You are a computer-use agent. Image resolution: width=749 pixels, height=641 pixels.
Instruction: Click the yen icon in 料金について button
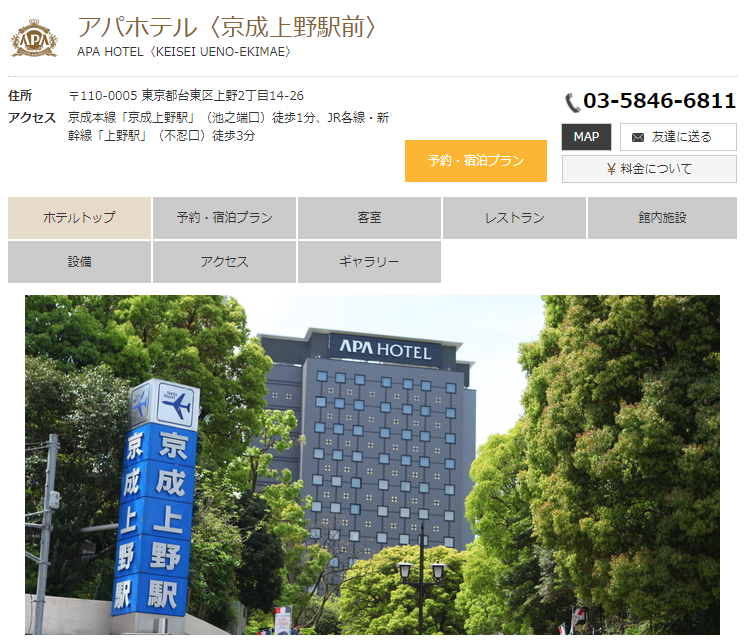611,169
